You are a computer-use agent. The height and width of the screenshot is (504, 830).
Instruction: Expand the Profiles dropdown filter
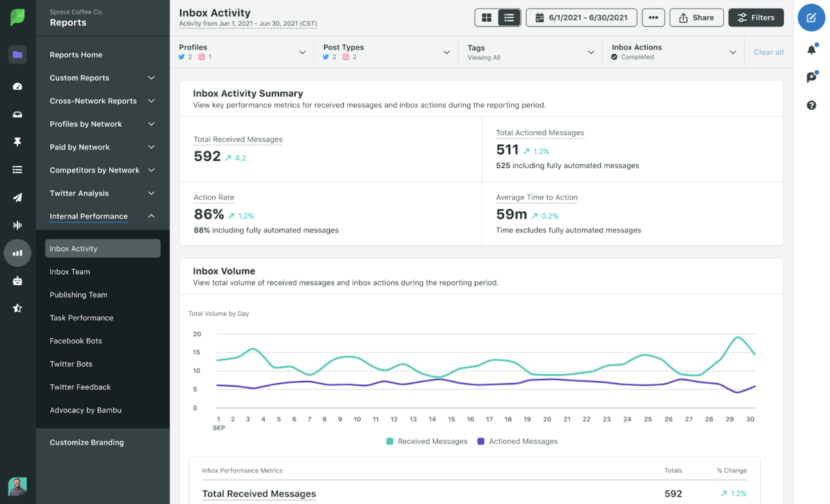pos(301,52)
